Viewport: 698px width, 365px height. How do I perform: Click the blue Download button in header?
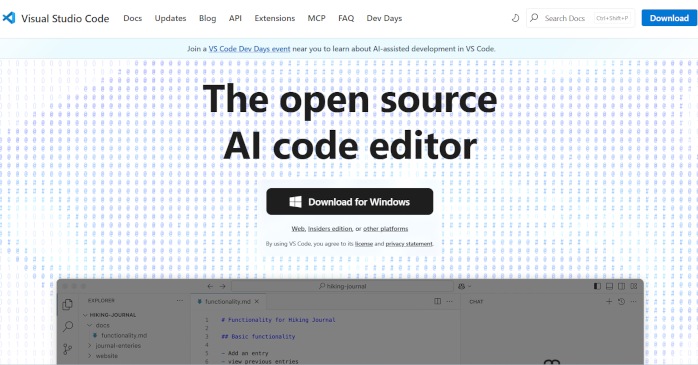pos(669,18)
